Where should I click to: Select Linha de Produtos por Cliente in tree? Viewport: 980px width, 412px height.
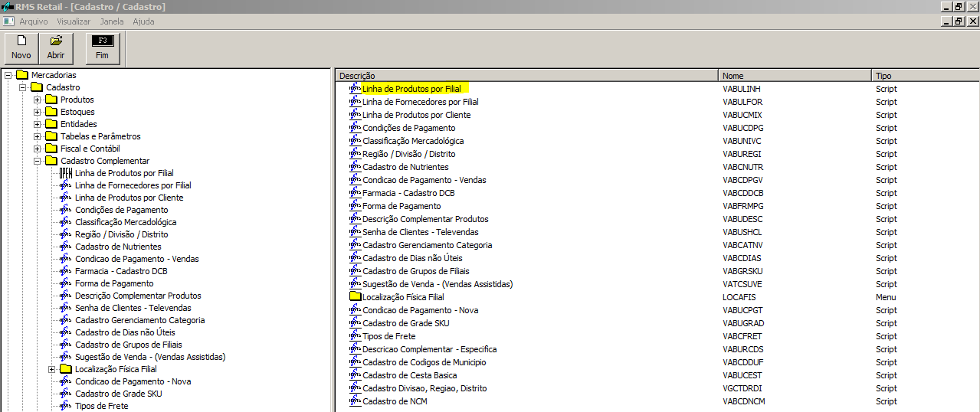(129, 198)
